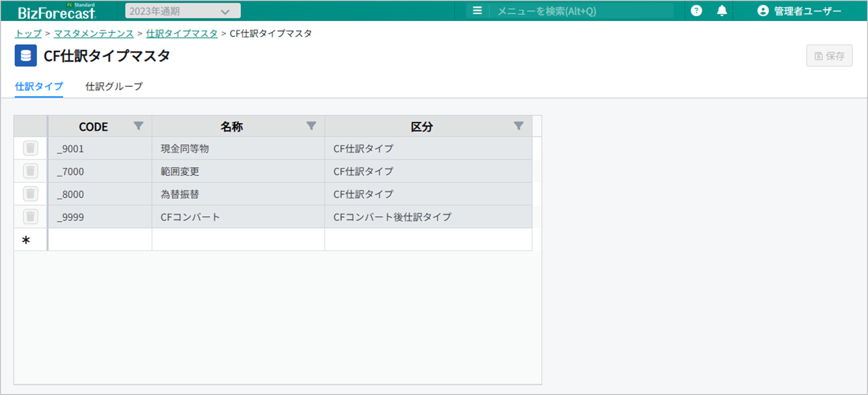Click the help question mark icon
Screen dimensions: 868x395
tap(696, 11)
